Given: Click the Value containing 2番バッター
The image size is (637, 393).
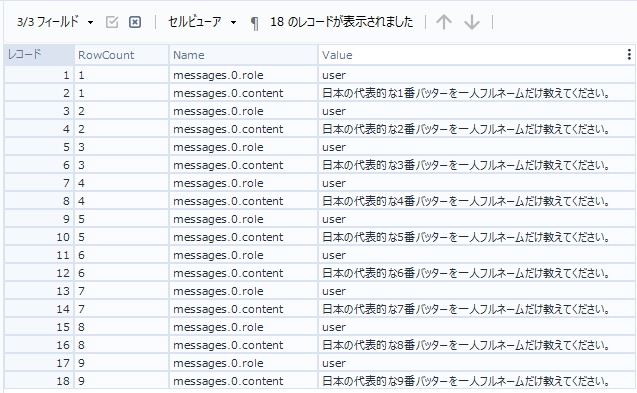Looking at the screenshot, I should pos(477,129).
